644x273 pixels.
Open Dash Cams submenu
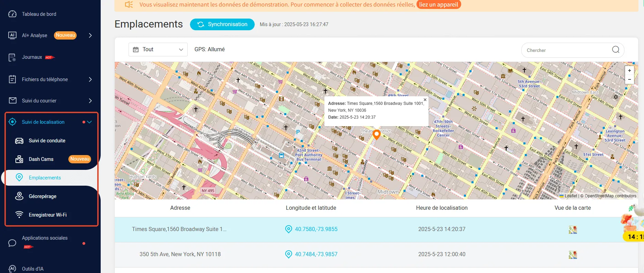coord(41,159)
